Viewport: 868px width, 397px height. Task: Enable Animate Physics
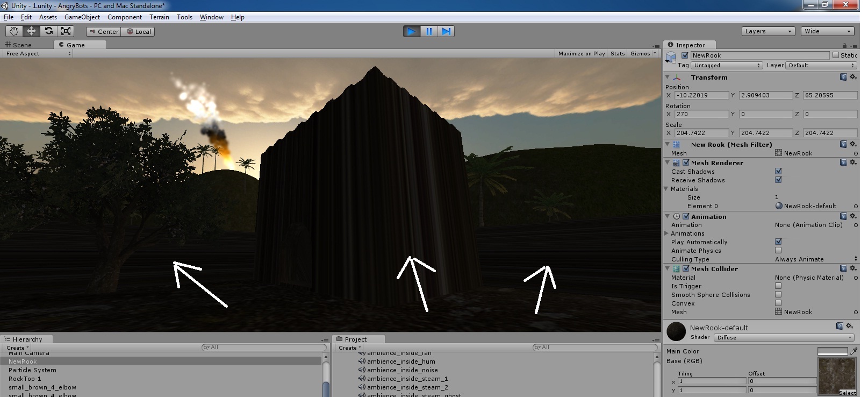point(778,250)
